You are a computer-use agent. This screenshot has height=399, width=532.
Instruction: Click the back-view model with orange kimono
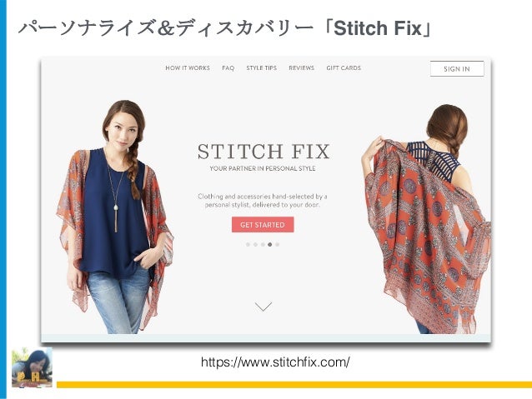[426, 218]
